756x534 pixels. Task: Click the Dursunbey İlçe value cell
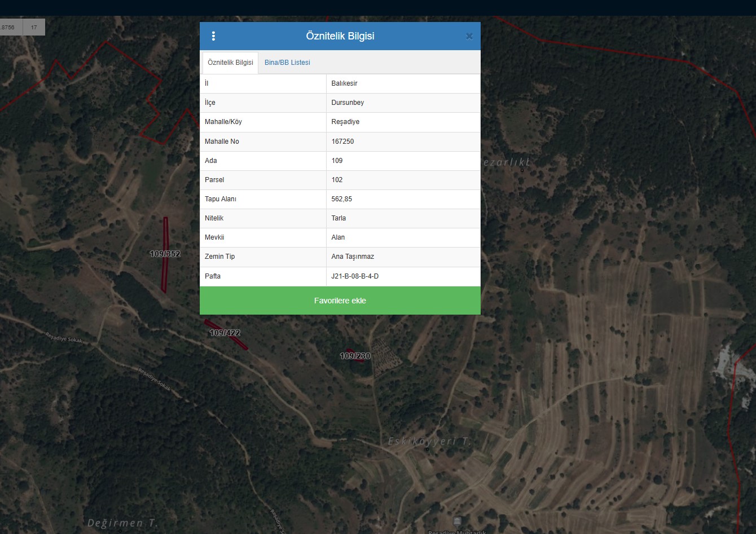[x=348, y=103]
